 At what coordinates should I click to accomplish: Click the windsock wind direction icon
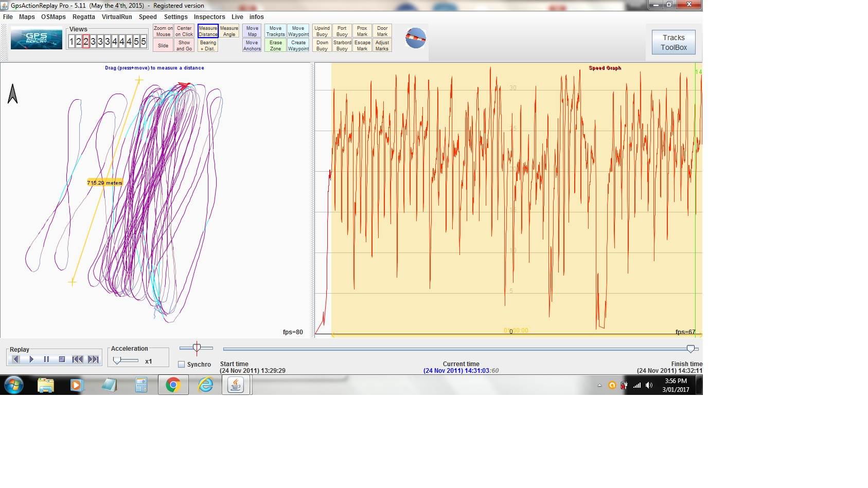(415, 39)
